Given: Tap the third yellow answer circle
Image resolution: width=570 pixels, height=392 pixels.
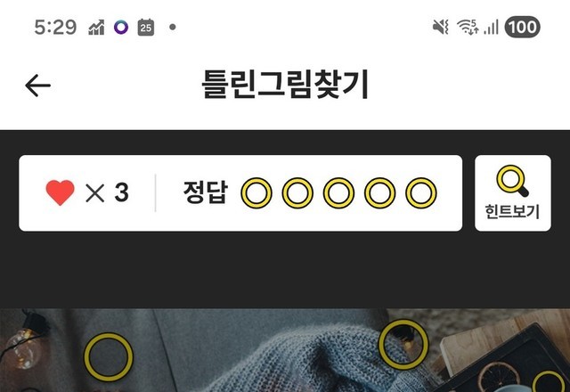Looking at the screenshot, I should tap(338, 192).
